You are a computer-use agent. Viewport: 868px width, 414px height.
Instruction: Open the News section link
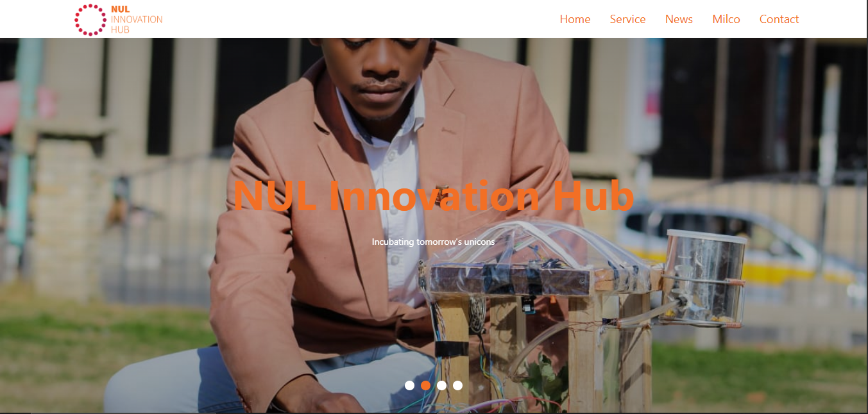[679, 19]
